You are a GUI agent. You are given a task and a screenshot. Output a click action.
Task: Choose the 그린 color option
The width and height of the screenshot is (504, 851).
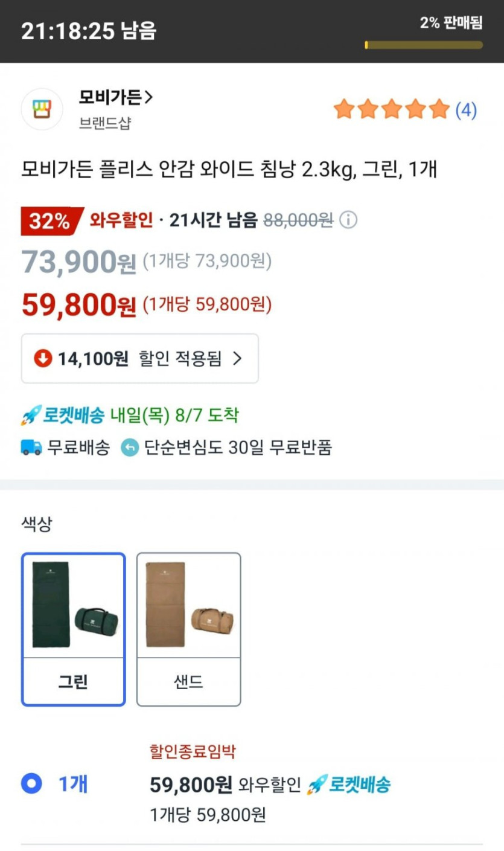73,682
